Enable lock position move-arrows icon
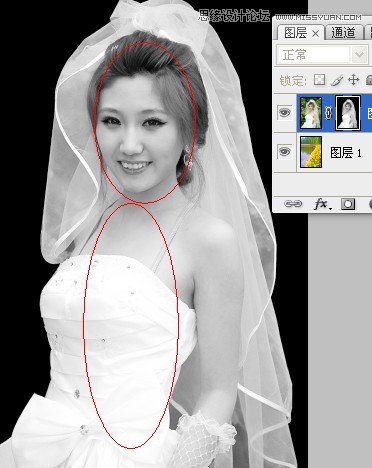The width and height of the screenshot is (372, 468). [x=353, y=80]
